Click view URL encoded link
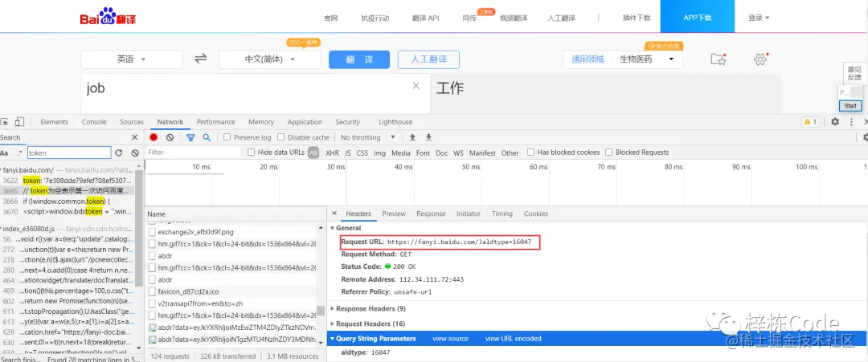The height and width of the screenshot is (362, 868). click(x=513, y=338)
